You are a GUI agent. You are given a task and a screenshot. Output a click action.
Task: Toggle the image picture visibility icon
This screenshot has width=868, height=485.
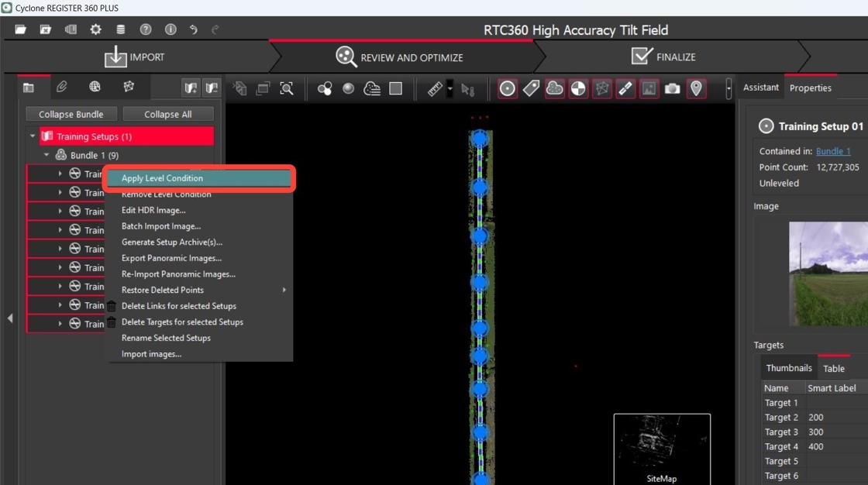tap(649, 88)
